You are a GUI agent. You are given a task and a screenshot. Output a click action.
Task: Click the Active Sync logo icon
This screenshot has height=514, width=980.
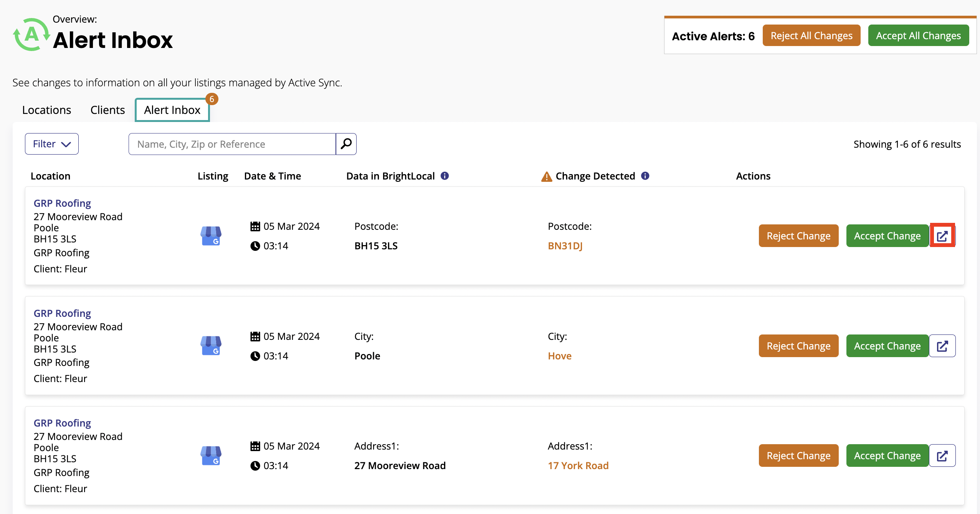pos(31,35)
